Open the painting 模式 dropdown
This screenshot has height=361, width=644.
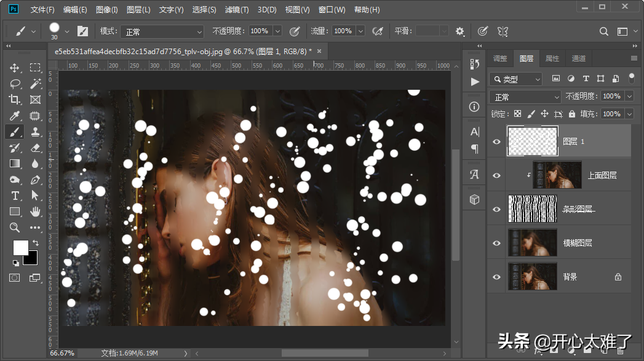(x=162, y=31)
